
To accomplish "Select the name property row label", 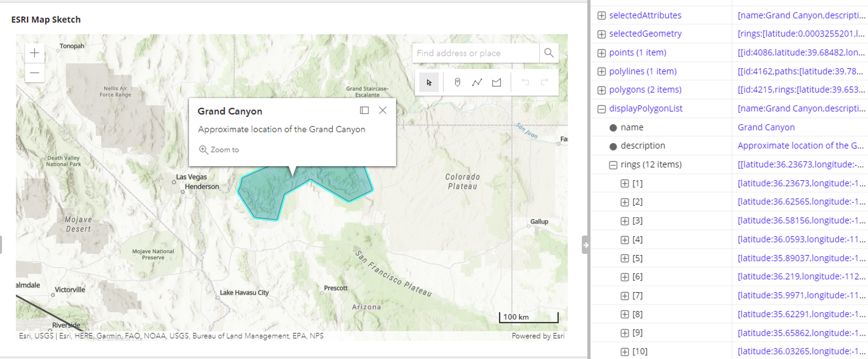I will pyautogui.click(x=632, y=127).
